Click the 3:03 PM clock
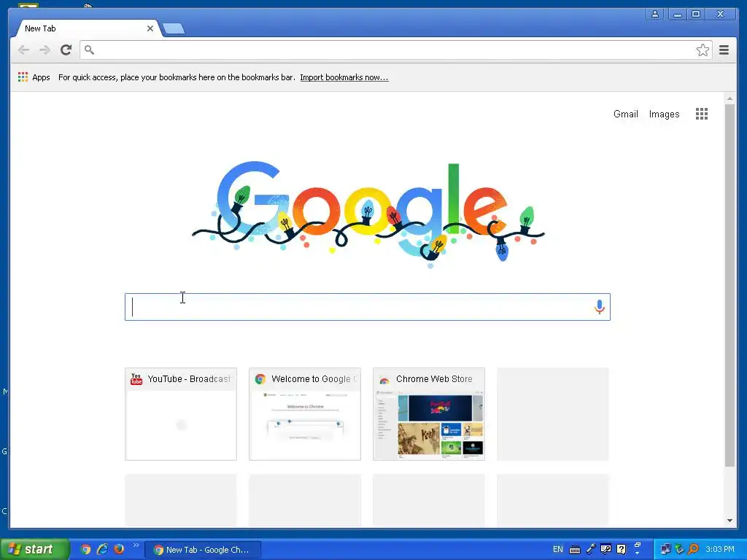 click(720, 549)
